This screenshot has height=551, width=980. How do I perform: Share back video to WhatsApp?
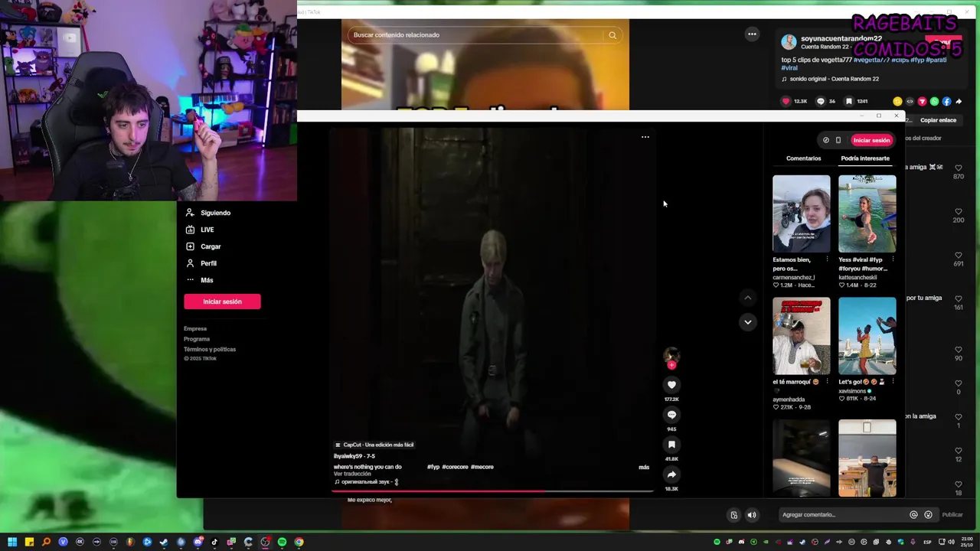(934, 101)
